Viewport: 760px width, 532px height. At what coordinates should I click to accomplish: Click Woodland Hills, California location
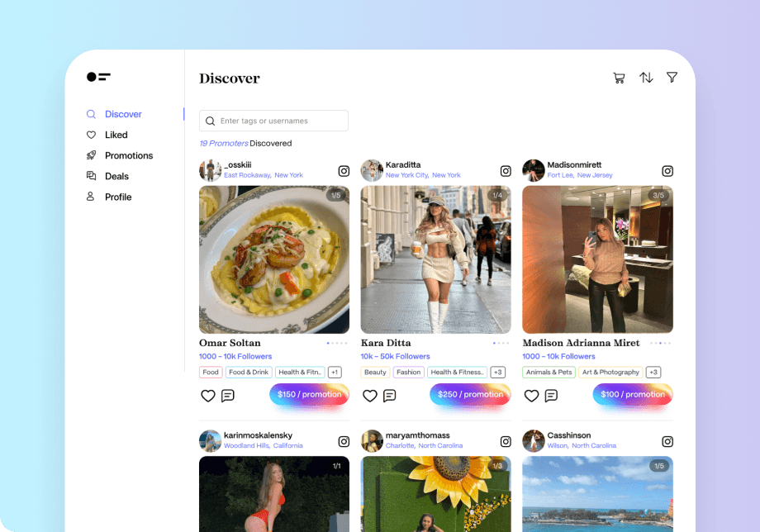click(264, 446)
